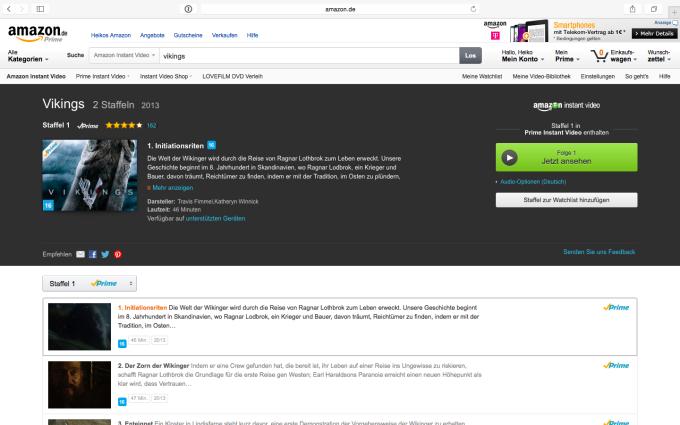Open Meine Video-Bibliothek
The width and height of the screenshot is (680, 425).
click(542, 76)
